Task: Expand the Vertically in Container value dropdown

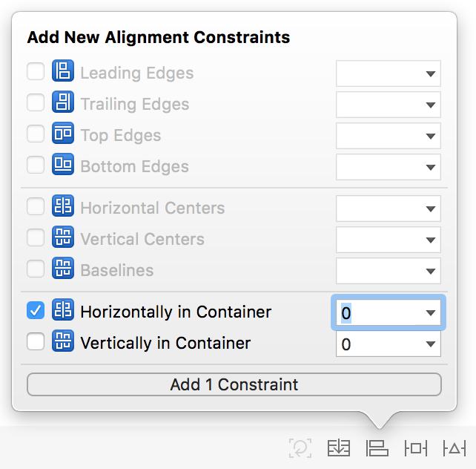Action: coord(431,344)
